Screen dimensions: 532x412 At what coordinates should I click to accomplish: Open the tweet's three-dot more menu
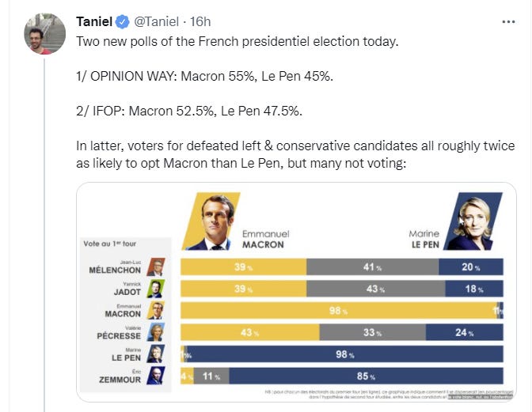coord(507,21)
